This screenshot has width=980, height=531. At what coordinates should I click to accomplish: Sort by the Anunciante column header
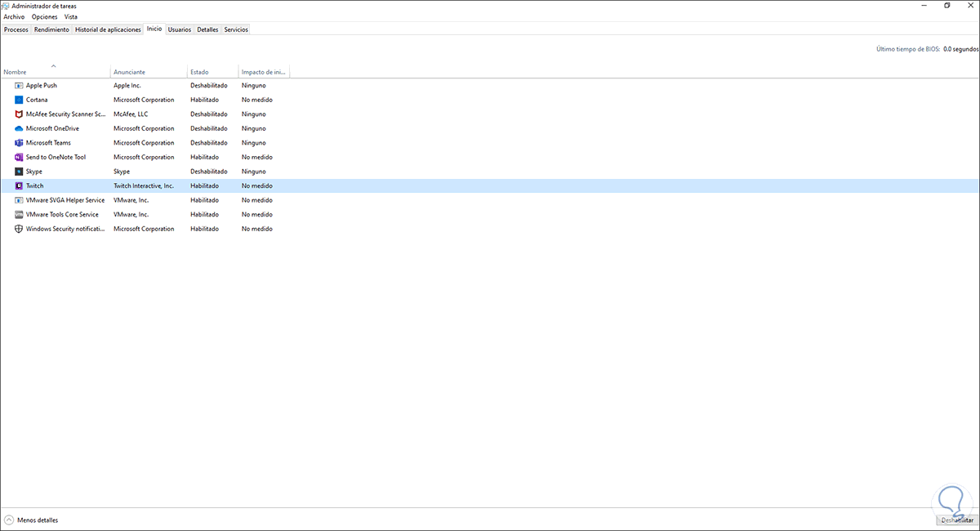(x=149, y=71)
